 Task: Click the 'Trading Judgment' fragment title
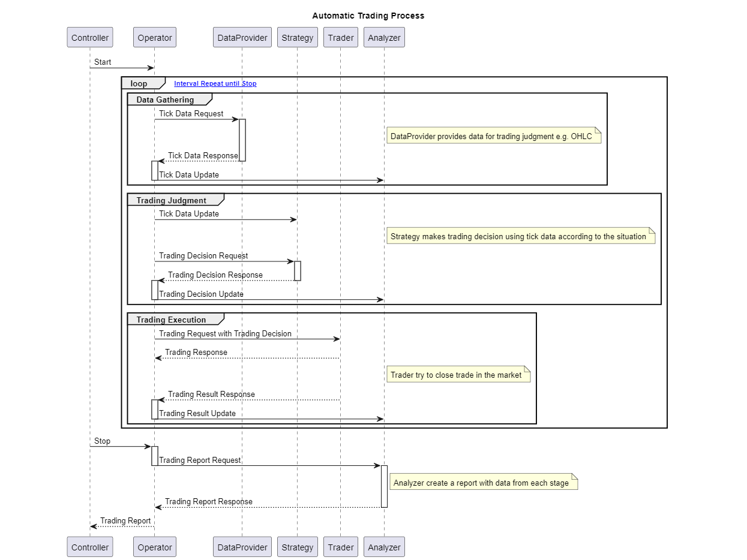pyautogui.click(x=172, y=200)
